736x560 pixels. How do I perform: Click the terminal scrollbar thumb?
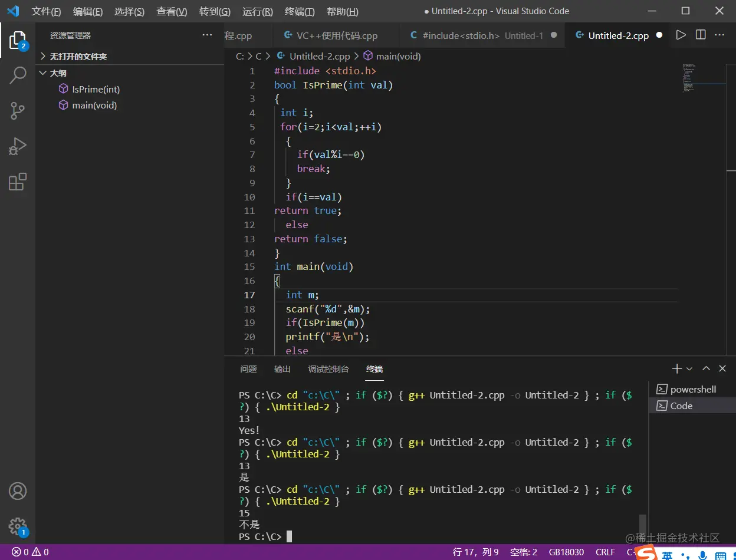[643, 524]
